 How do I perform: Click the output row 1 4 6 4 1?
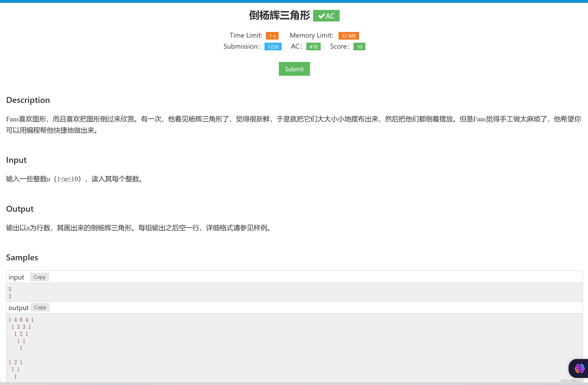(21, 320)
